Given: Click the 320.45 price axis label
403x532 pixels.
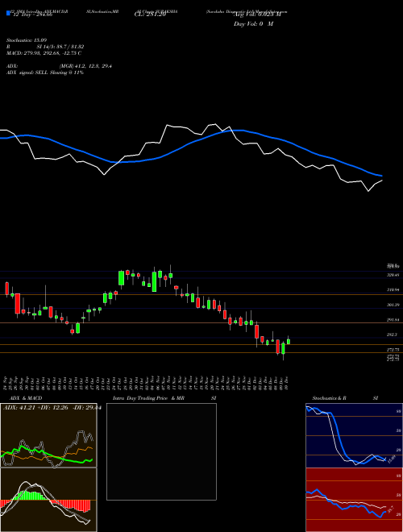Looking at the screenshot, I should [x=393, y=275].
